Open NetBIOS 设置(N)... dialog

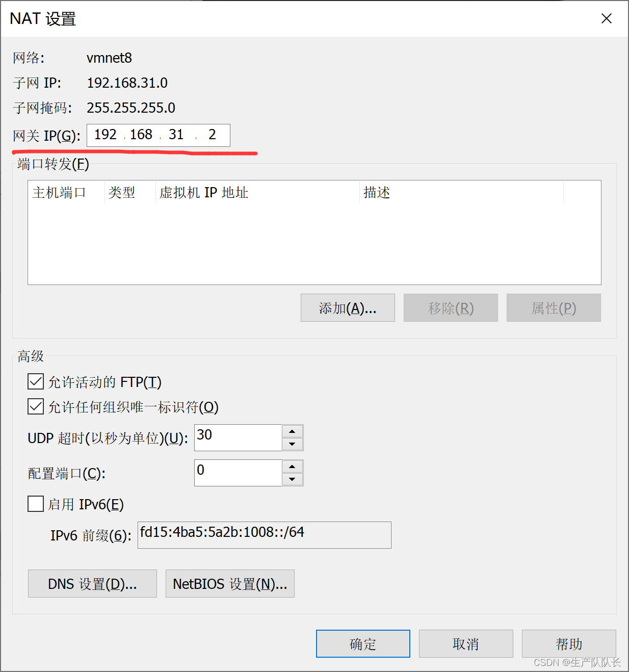[x=230, y=583]
